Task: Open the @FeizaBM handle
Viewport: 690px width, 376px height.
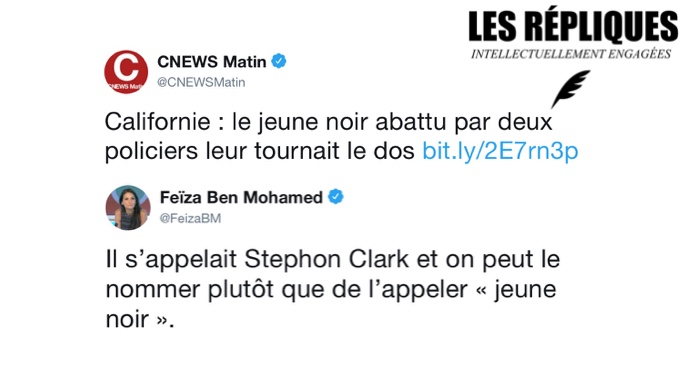Action: [190, 218]
